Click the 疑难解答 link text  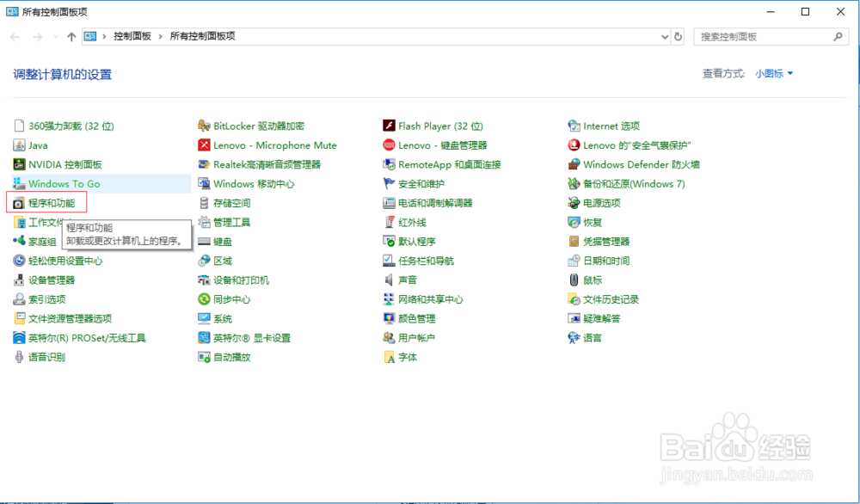click(602, 318)
